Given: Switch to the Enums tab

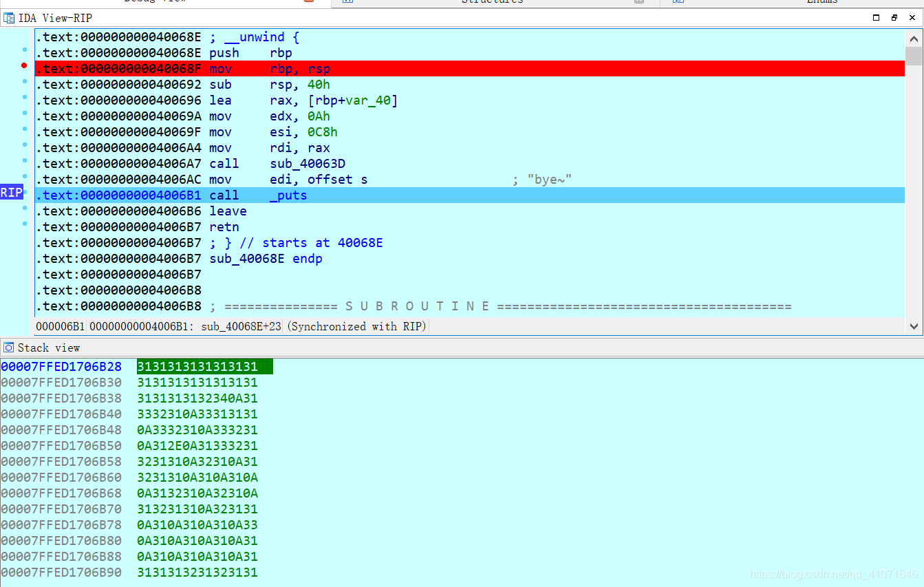Looking at the screenshot, I should point(822,2).
